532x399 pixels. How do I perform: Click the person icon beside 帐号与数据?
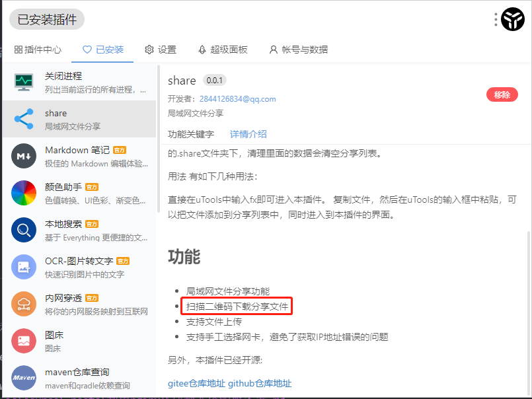click(x=274, y=50)
